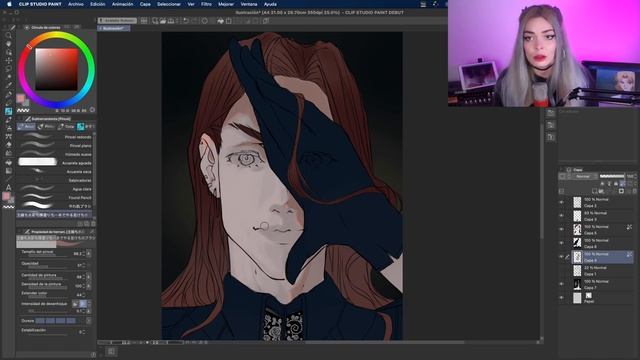Show hidden layer Capa 1
The image size is (640, 360).
pos(561,271)
